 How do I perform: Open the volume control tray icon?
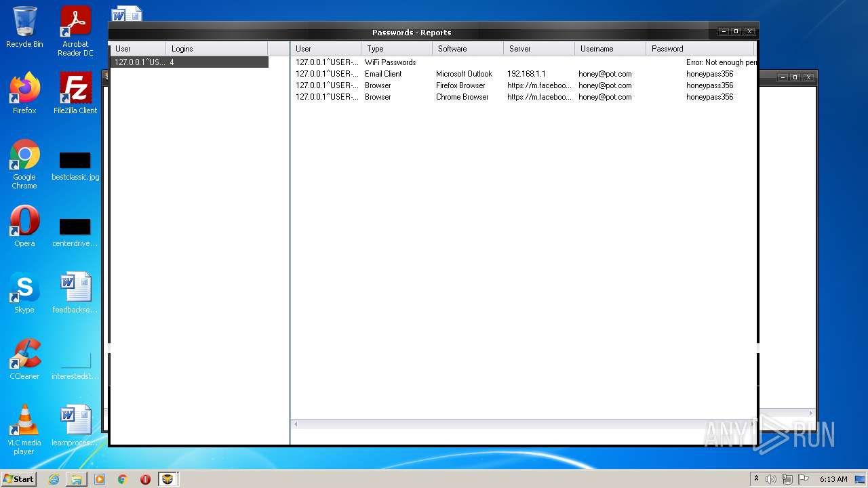pos(771,479)
